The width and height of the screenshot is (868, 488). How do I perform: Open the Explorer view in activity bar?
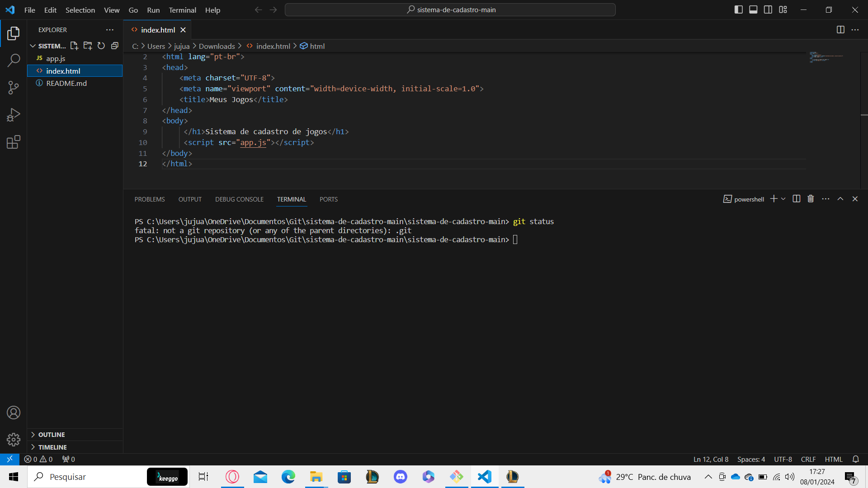[x=14, y=33]
